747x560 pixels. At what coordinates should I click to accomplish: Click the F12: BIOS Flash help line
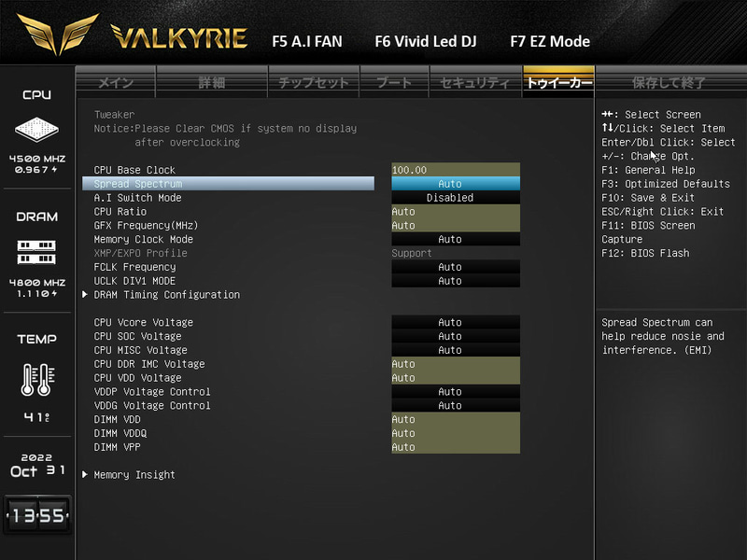(x=645, y=253)
